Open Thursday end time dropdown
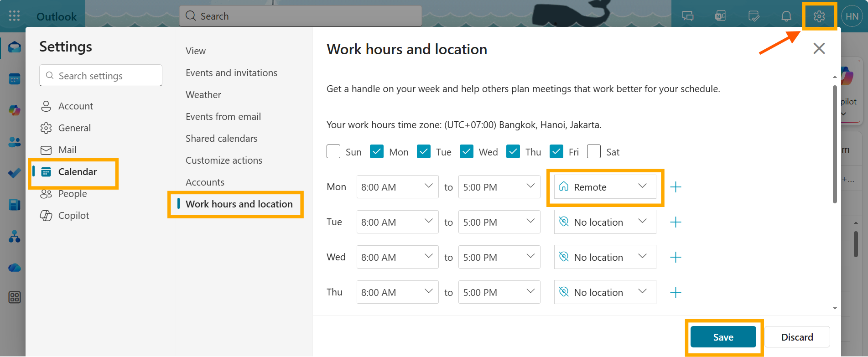This screenshot has height=357, width=868. pos(499,292)
